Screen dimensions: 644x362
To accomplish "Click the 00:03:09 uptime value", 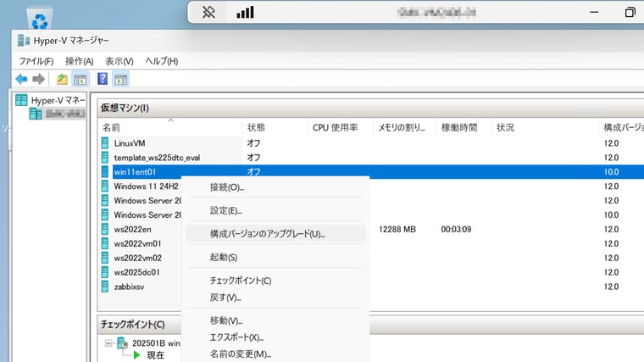I will pos(456,229).
